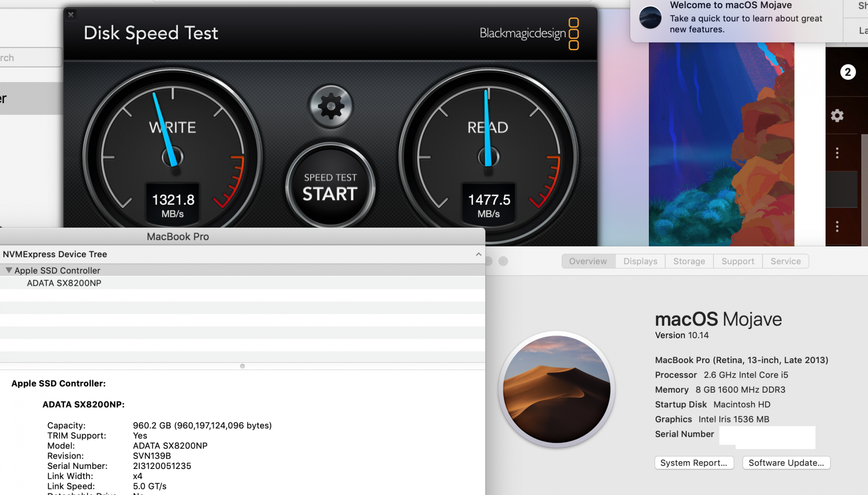Collapse the NVMExpress Device Tree chevron
Screen dimensions: 868x495
pyautogui.click(x=478, y=254)
